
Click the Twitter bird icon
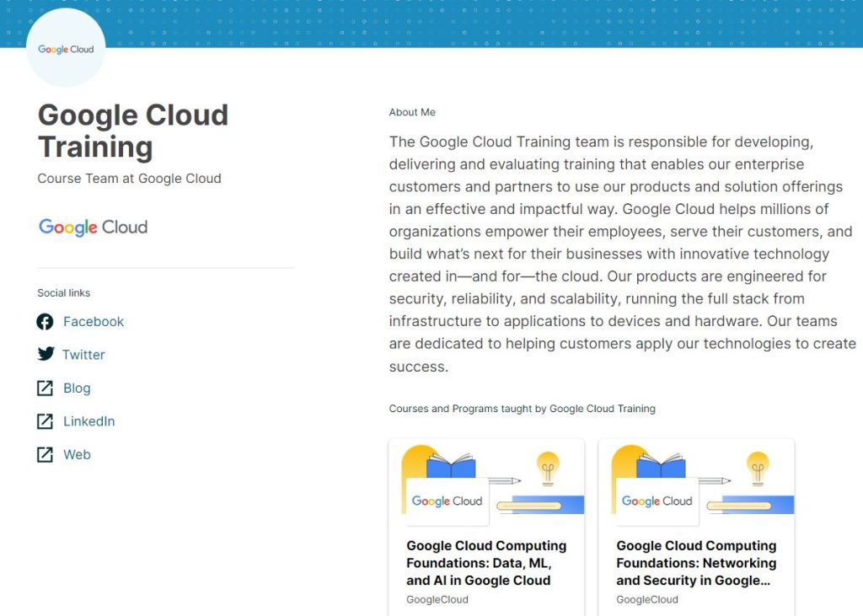point(46,354)
